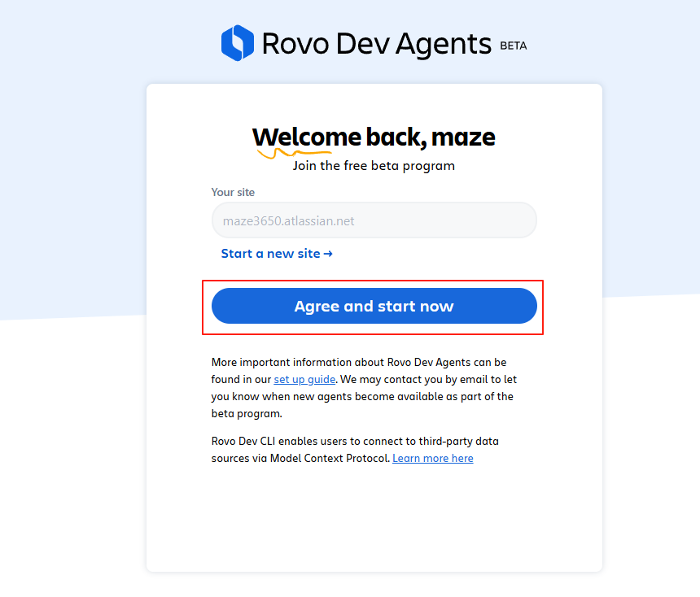Follow the Learn more here link

pos(432,458)
